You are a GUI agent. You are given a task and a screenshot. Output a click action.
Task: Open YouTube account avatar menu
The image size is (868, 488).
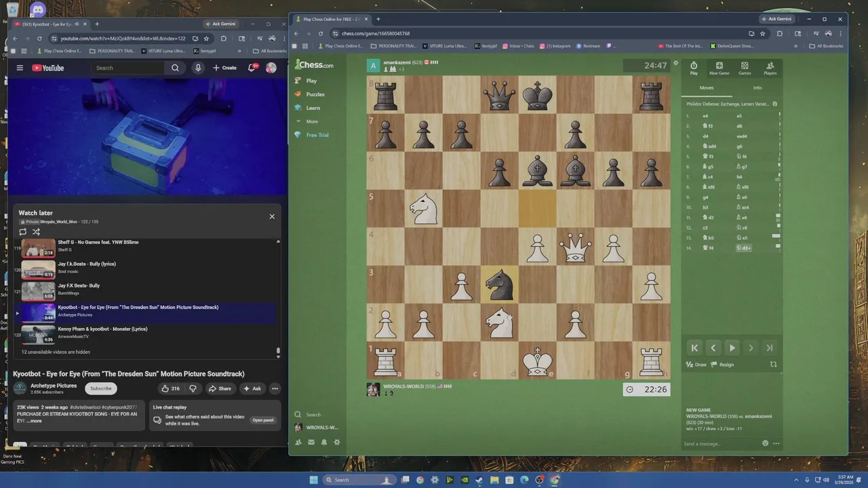pos(271,68)
